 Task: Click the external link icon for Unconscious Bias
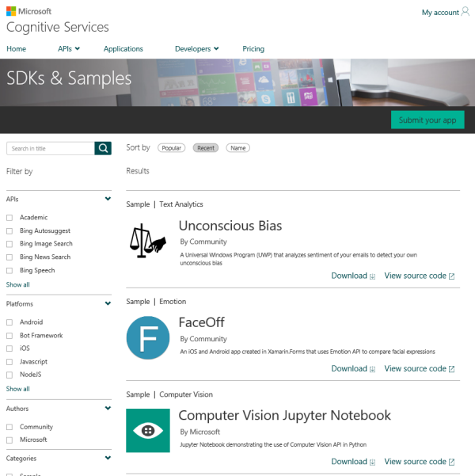(x=451, y=276)
